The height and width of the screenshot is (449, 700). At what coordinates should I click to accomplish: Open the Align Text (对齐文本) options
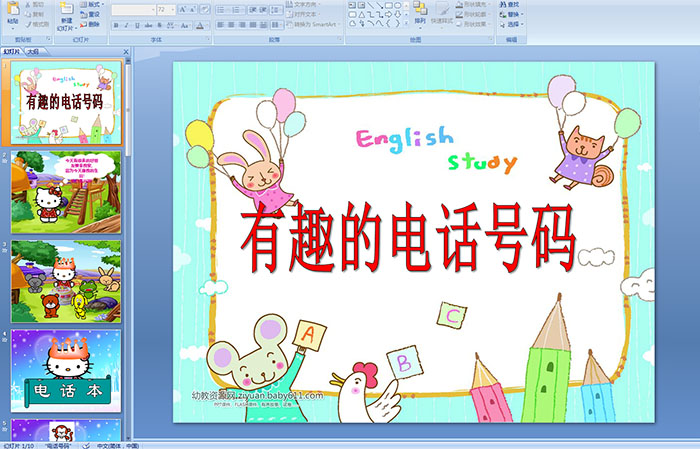(x=302, y=14)
